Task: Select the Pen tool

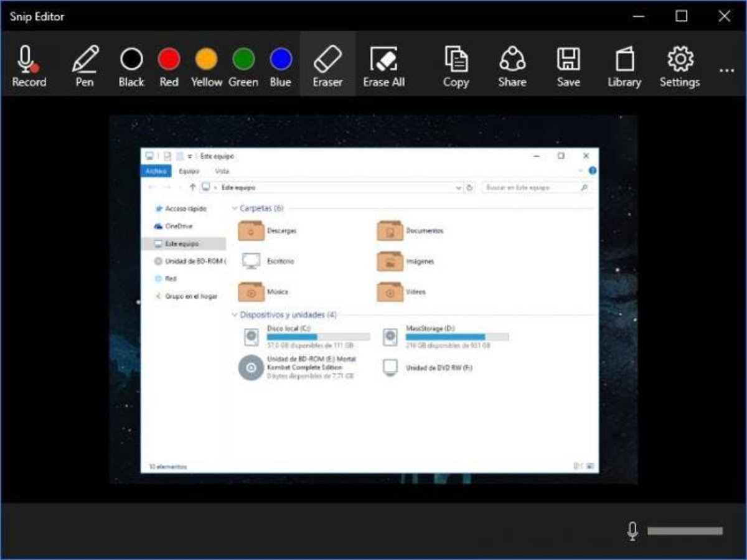Action: coord(85,66)
